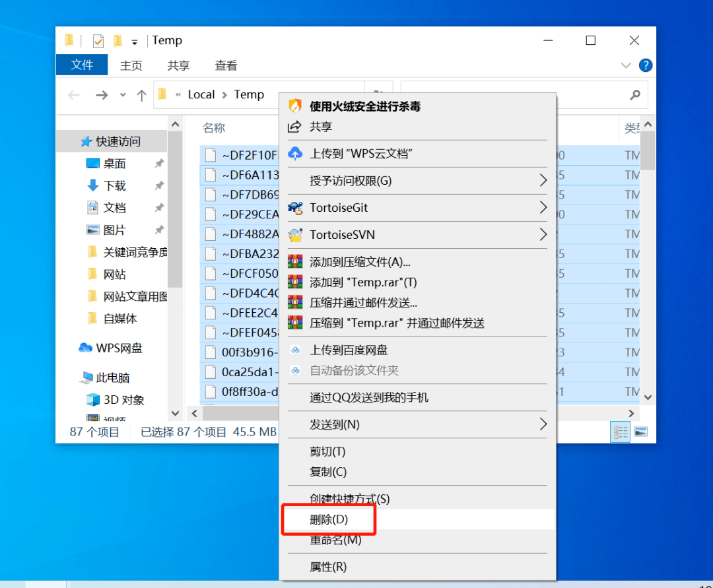Expand the ribbon chevron
713x588 pixels.
[x=626, y=65]
